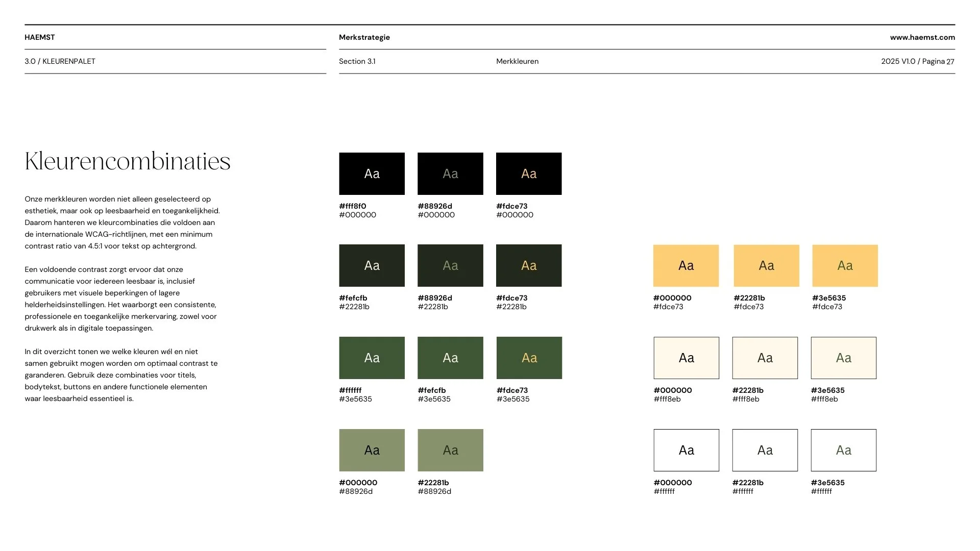Click the black swatch labeled #fff8f0
This screenshot has width=980, height=551.
point(372,173)
